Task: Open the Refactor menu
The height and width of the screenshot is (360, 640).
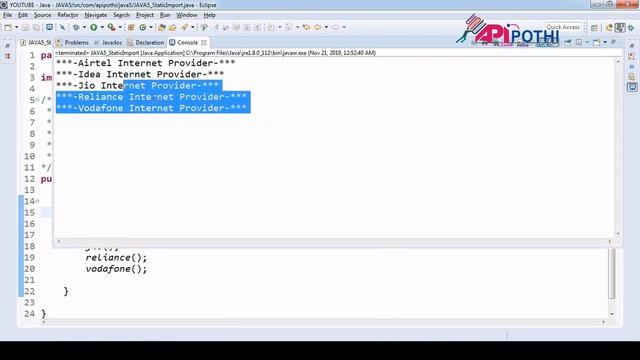Action: pos(68,15)
